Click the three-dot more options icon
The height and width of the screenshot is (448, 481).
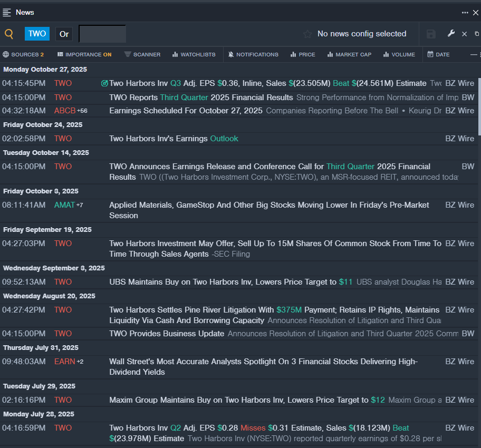[x=465, y=13]
